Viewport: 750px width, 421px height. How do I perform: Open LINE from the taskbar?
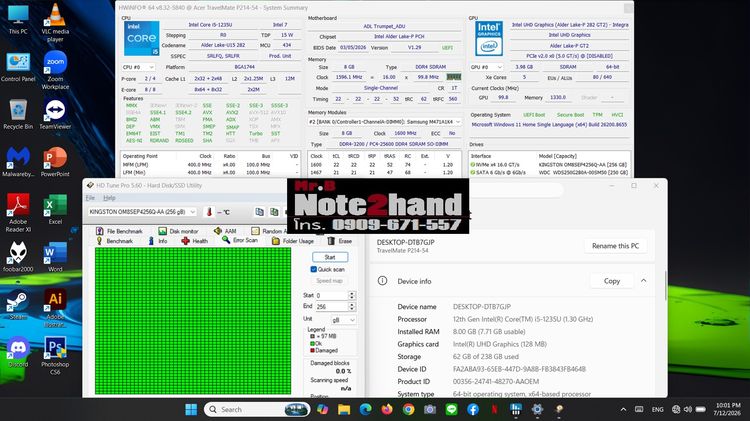click(451, 410)
